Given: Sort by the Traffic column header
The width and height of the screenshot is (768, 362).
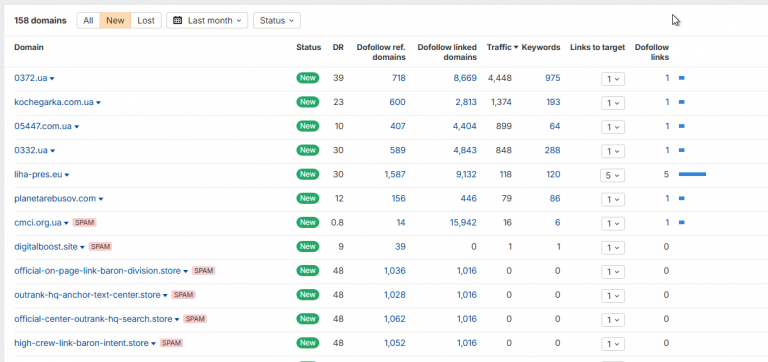Looking at the screenshot, I should point(503,48).
